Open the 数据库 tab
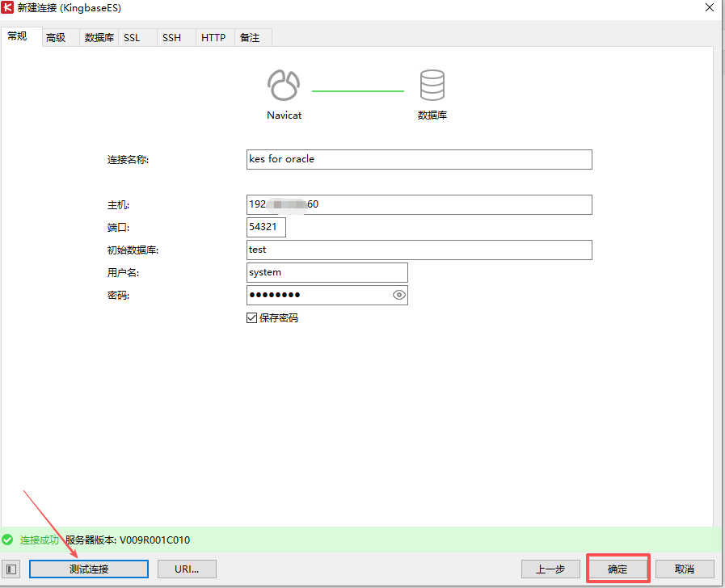 tap(99, 38)
